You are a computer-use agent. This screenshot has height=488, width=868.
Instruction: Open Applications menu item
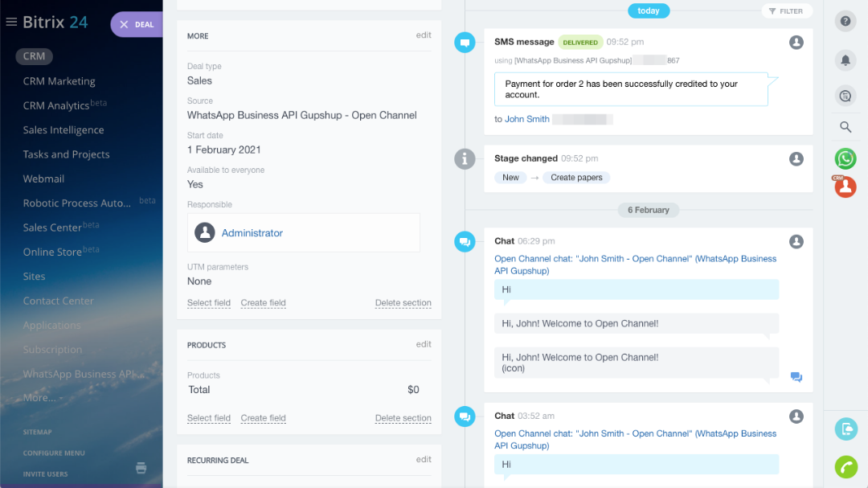point(51,325)
